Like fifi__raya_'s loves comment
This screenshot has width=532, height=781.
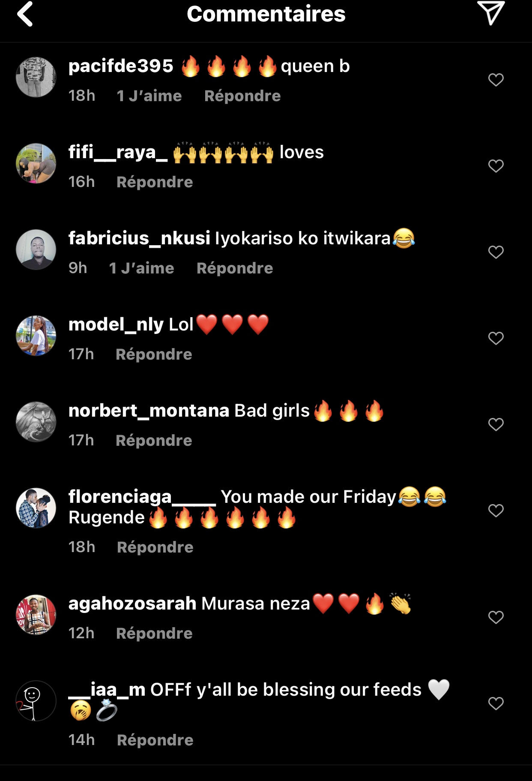point(496,166)
